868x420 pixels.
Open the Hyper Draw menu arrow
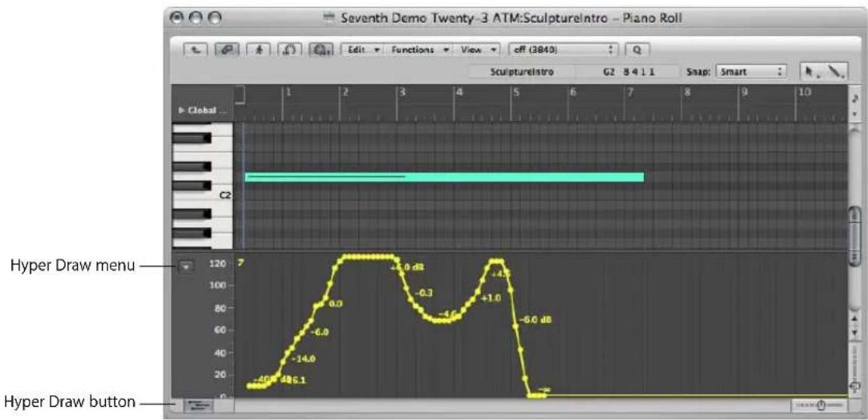point(187,267)
